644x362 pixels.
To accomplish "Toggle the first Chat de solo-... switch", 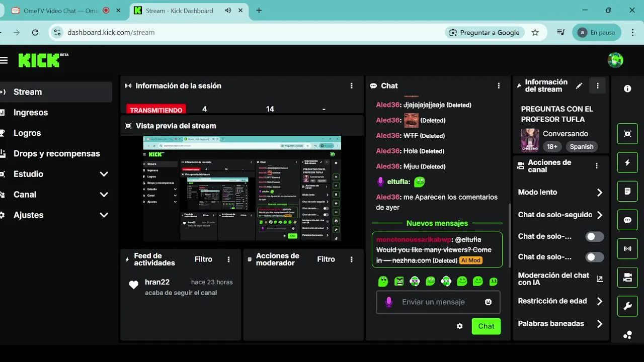I will [594, 236].
